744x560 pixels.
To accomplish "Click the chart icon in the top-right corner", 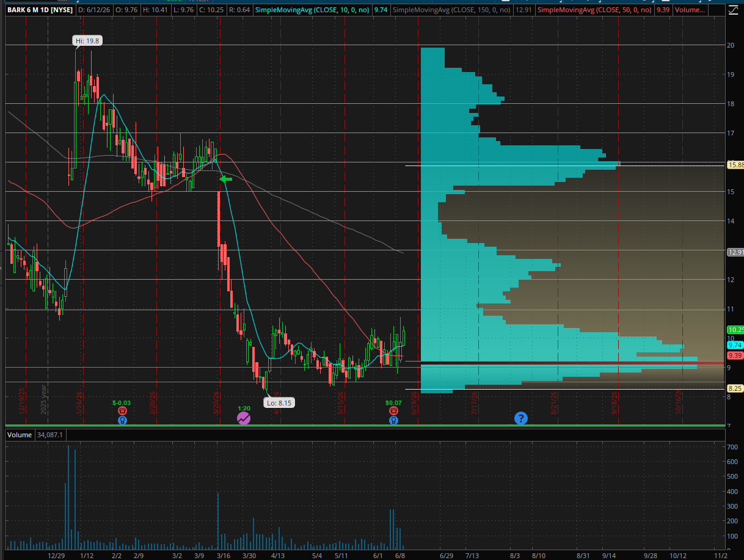I will 734,9.
